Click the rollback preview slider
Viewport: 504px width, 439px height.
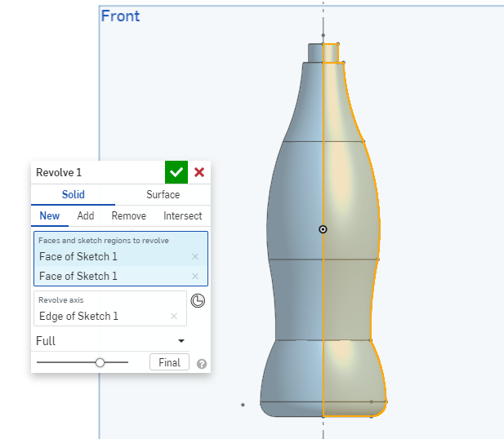[x=100, y=361]
